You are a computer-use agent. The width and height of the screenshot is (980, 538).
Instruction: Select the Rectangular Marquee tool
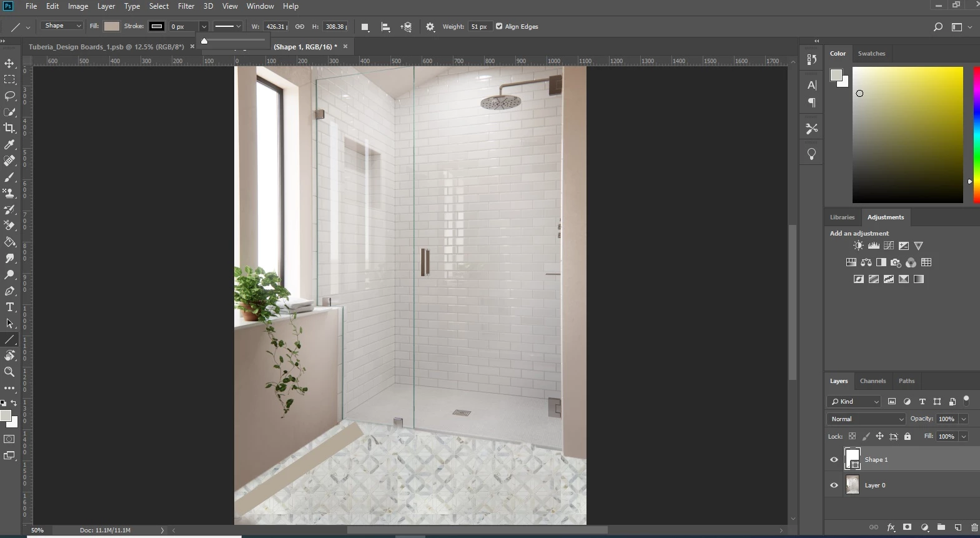pos(9,79)
